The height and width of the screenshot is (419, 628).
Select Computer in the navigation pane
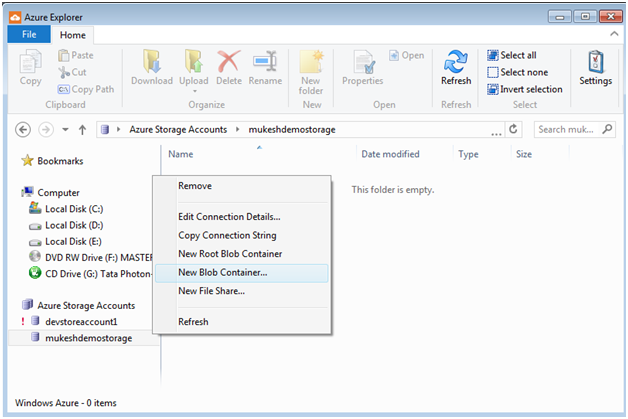pyautogui.click(x=51, y=193)
